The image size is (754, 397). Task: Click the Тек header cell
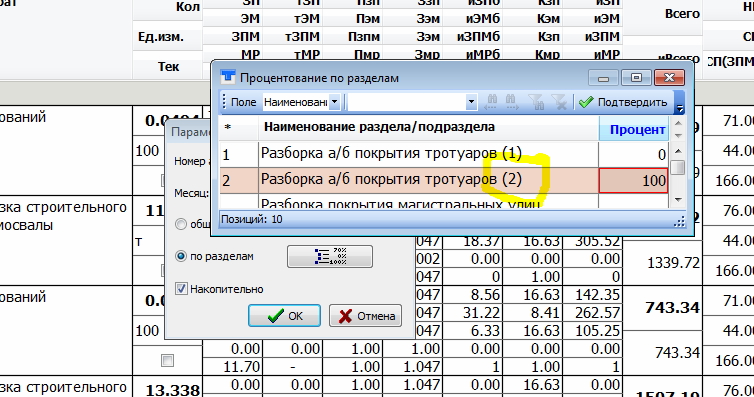pos(168,66)
